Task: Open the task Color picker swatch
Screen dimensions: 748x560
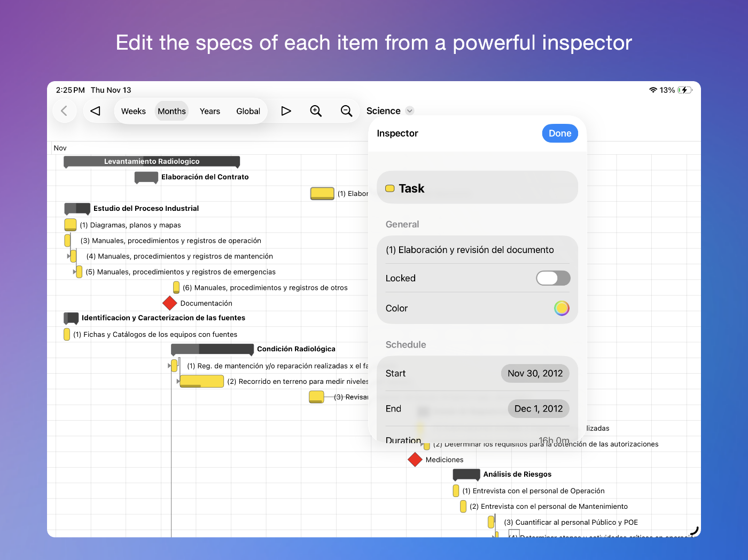Action: point(562,308)
